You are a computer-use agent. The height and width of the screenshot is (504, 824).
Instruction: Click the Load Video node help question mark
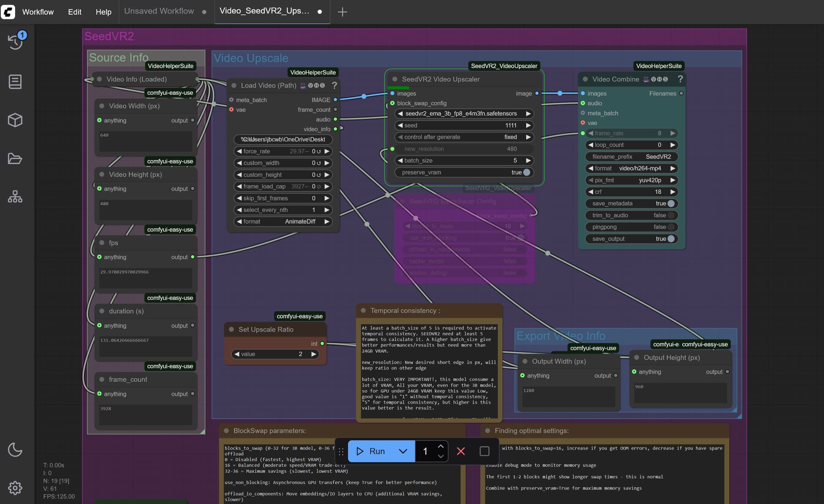pyautogui.click(x=334, y=85)
